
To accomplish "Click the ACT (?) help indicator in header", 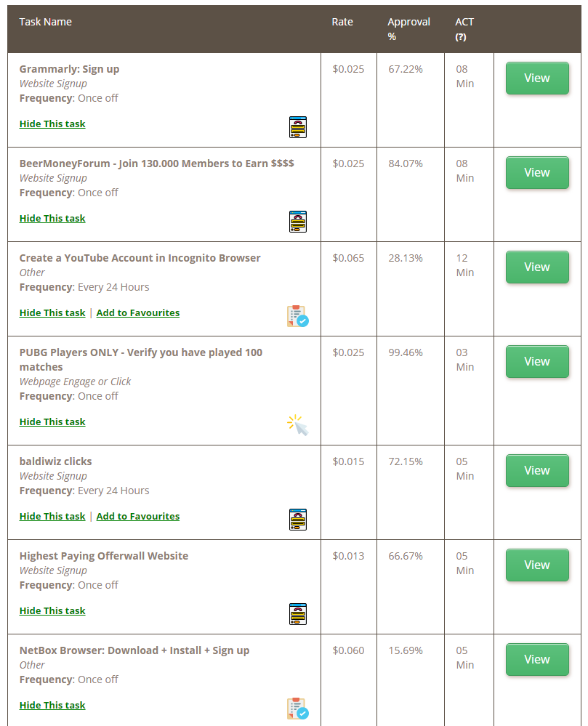I will click(461, 37).
